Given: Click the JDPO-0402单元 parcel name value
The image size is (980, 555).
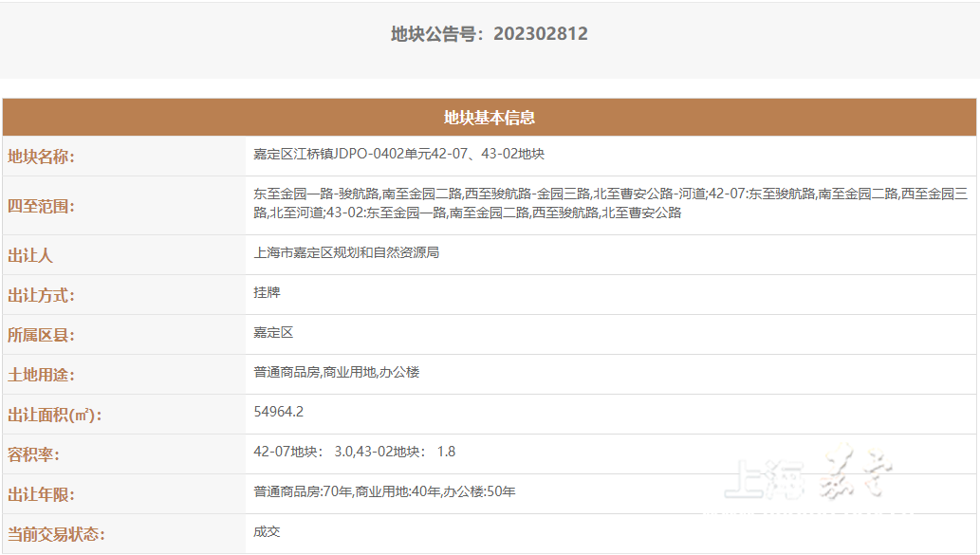Looking at the screenshot, I should tap(398, 154).
